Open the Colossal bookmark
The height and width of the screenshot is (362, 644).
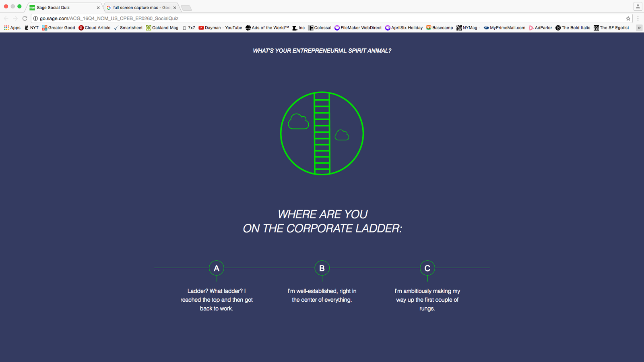pyautogui.click(x=320, y=28)
